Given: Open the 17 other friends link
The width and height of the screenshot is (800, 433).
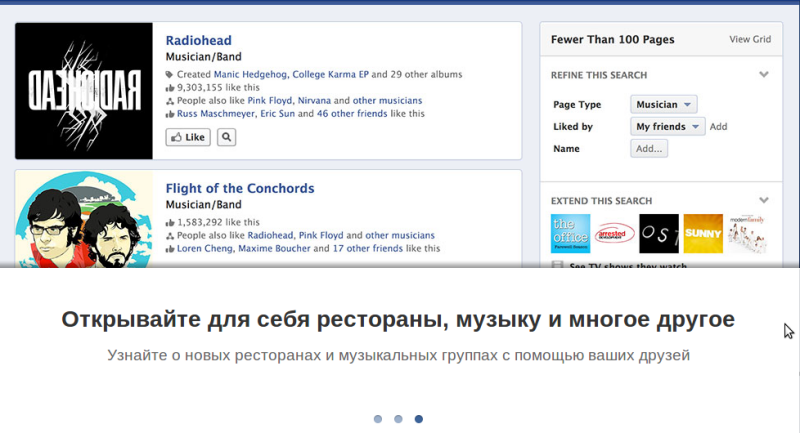Looking at the screenshot, I should (x=368, y=248).
